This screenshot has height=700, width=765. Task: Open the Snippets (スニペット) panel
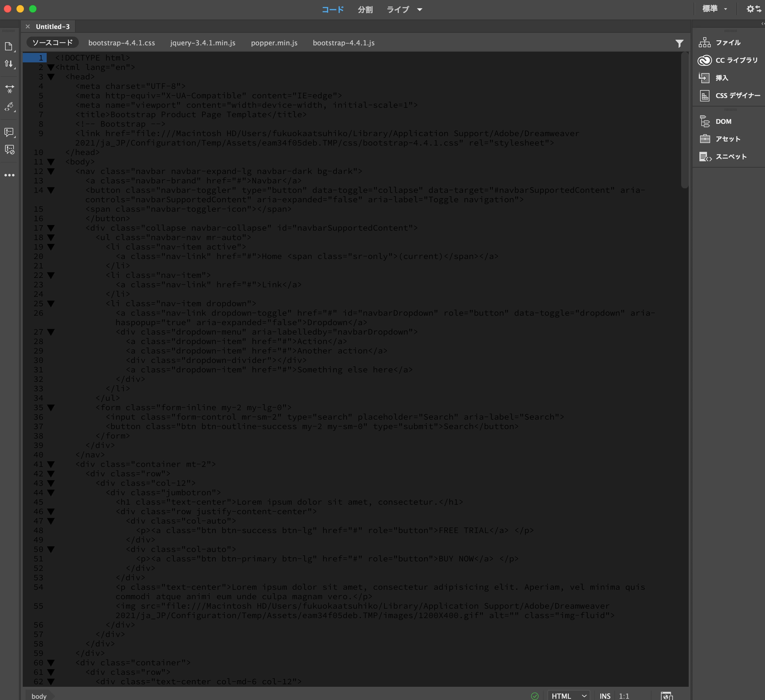730,157
